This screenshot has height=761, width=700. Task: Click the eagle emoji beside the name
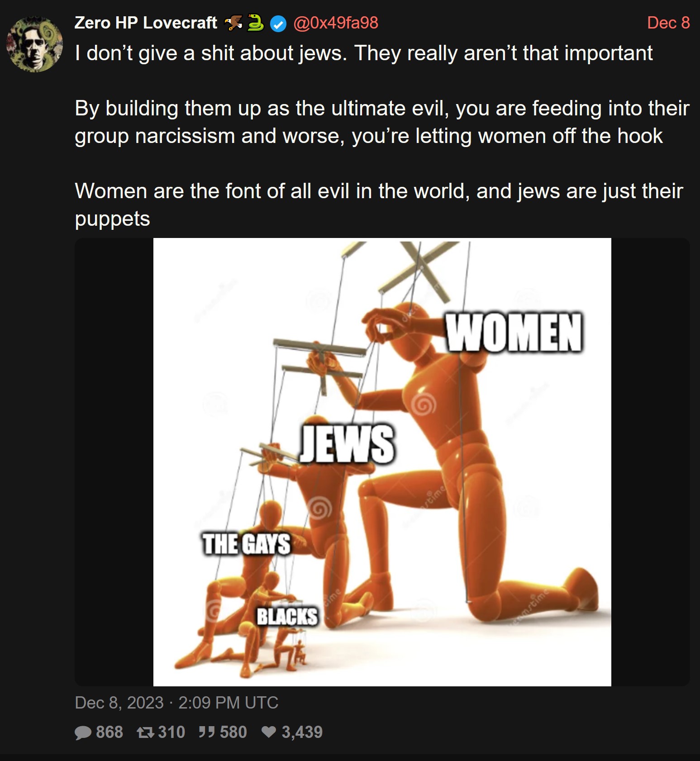coord(233,23)
